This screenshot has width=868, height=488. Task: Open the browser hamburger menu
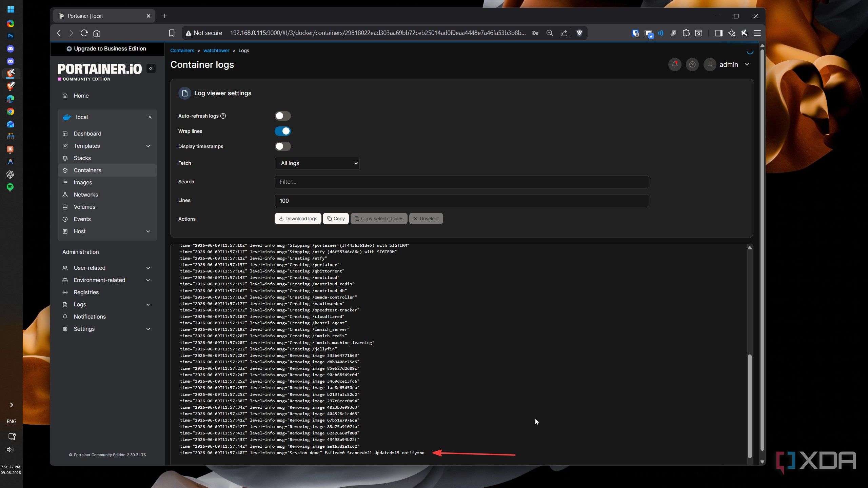(757, 33)
